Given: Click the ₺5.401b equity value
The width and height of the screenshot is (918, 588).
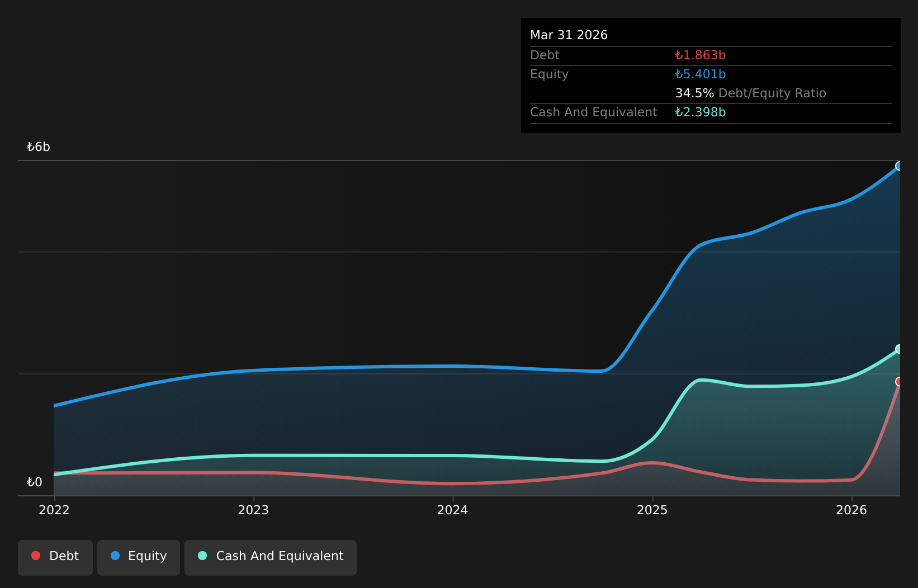Looking at the screenshot, I should (701, 74).
